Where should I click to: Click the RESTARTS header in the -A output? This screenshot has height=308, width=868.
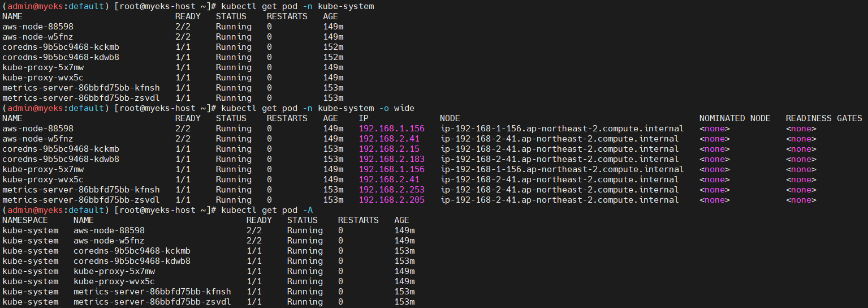click(358, 220)
